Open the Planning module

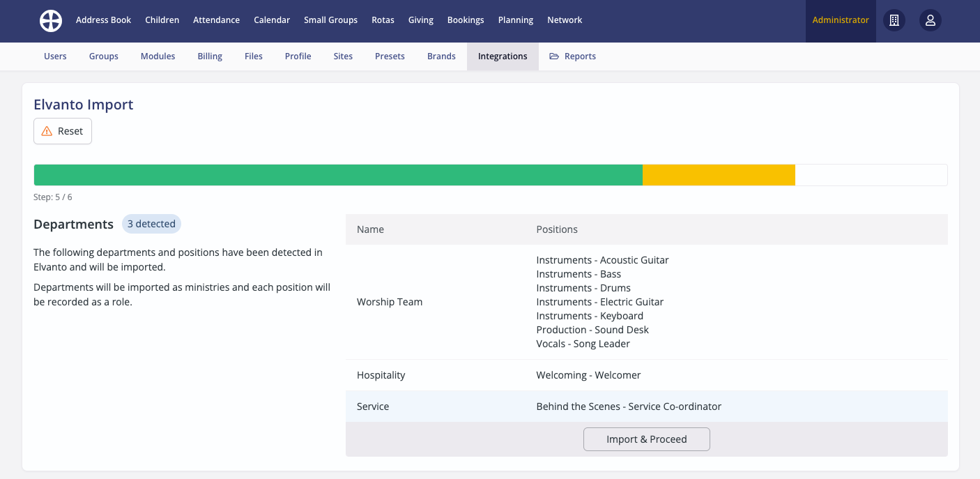click(516, 20)
